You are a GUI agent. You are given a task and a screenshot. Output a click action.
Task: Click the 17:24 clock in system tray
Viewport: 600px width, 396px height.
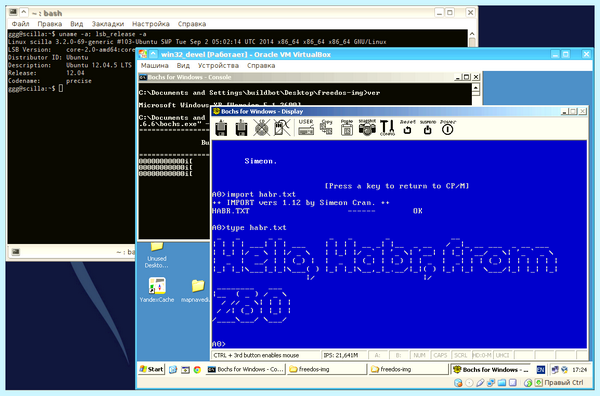coord(579,370)
